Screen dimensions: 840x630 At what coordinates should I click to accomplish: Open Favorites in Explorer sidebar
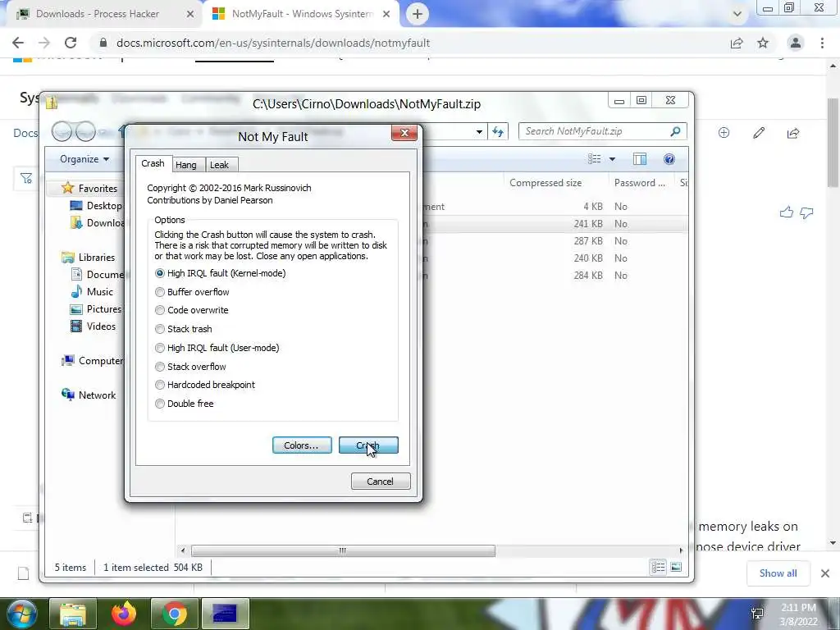click(x=89, y=188)
